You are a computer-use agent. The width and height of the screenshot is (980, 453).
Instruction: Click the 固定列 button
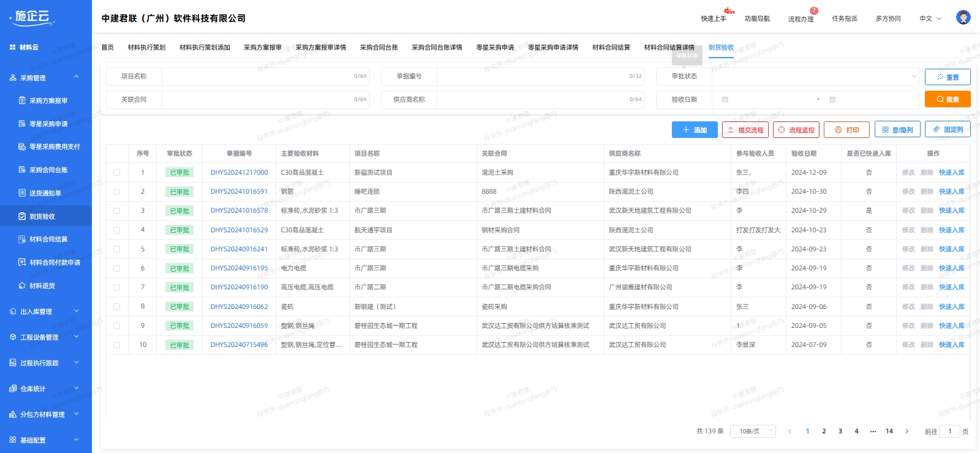[x=948, y=130]
